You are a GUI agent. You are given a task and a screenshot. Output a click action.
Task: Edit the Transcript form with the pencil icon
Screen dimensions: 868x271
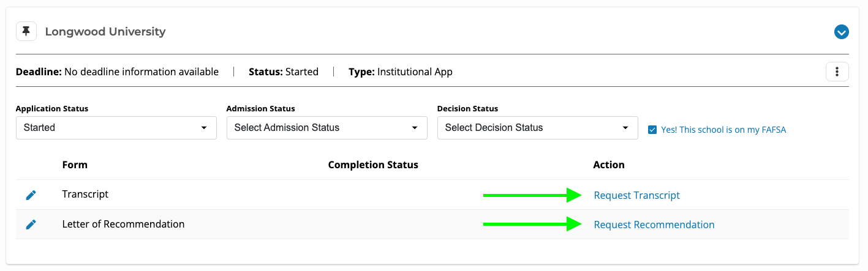coord(31,195)
